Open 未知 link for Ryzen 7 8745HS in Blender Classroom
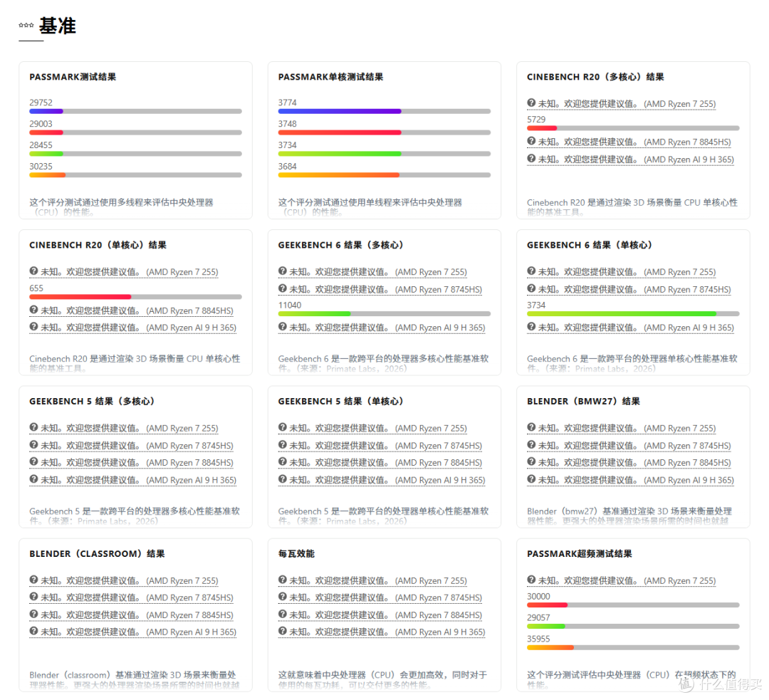The width and height of the screenshot is (769, 700). (x=132, y=597)
